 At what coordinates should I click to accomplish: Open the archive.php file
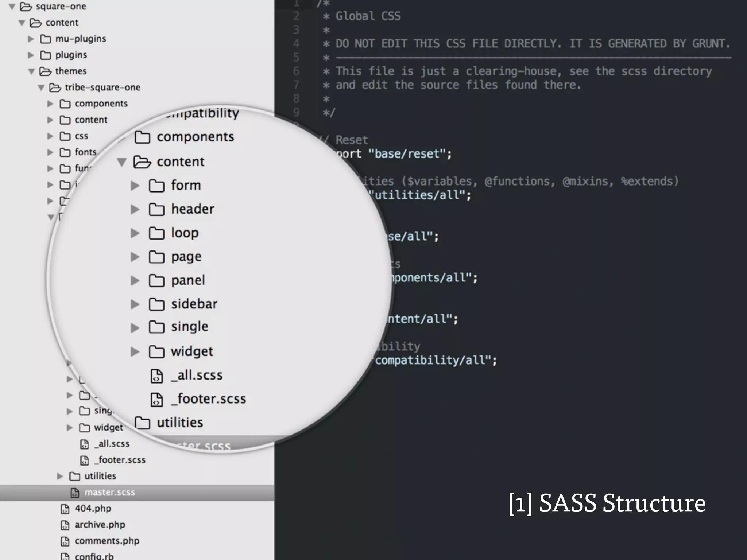pyautogui.click(x=100, y=525)
